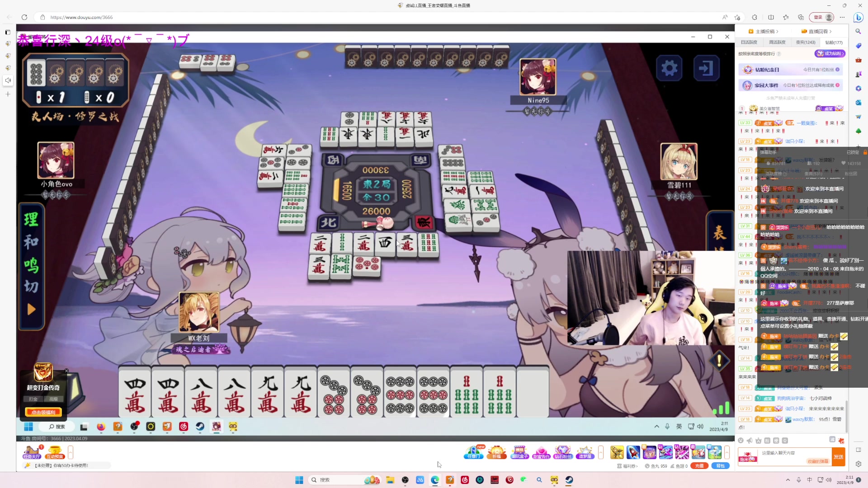Click the ranking help question mark

point(779,54)
